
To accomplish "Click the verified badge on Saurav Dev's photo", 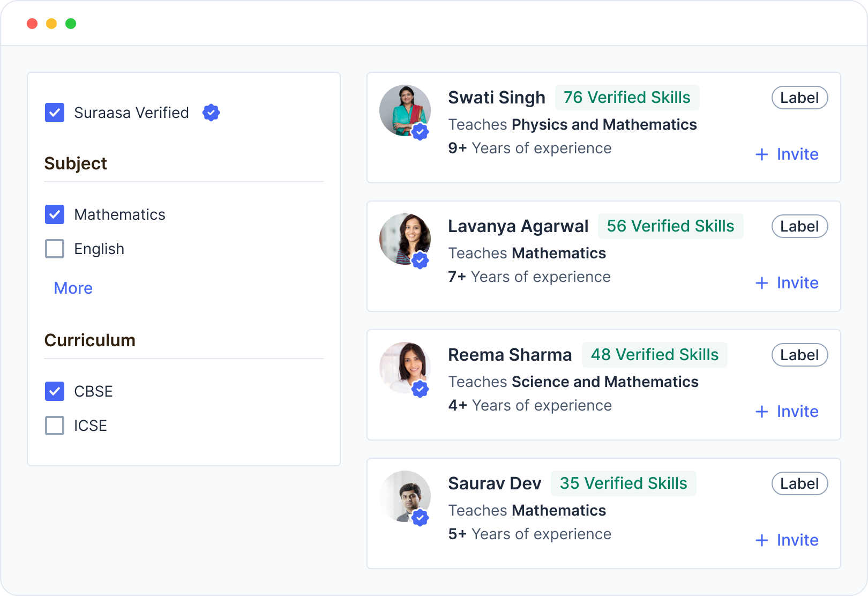I will click(x=420, y=518).
